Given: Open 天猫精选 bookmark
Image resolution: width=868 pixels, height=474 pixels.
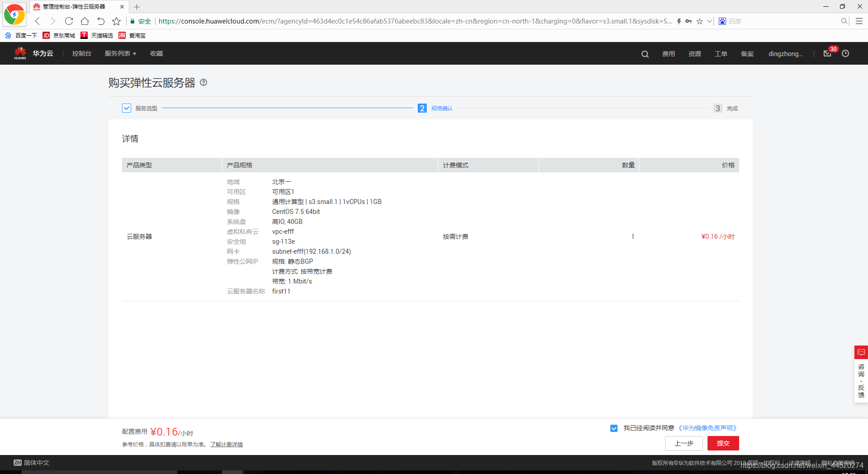Looking at the screenshot, I should [97, 35].
